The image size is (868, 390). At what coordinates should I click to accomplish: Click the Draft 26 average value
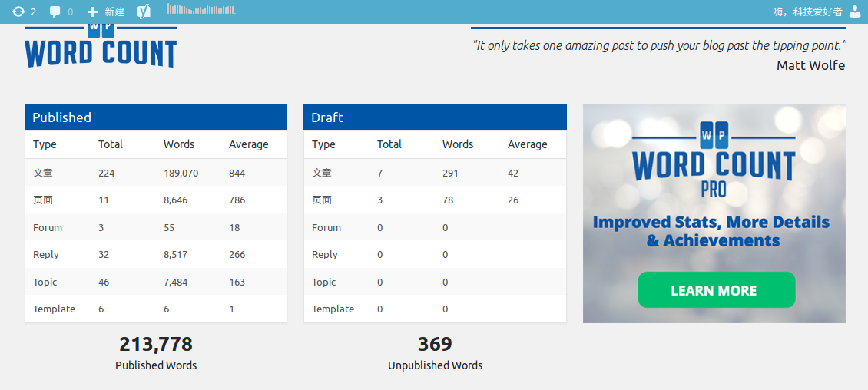(513, 200)
